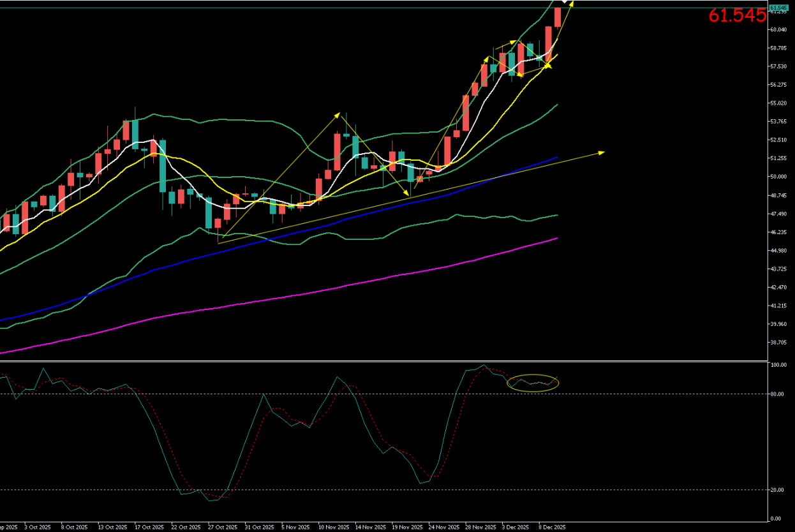This screenshot has height=532, width=795.
Task: Select the large red 61.545 text label
Action: (737, 17)
